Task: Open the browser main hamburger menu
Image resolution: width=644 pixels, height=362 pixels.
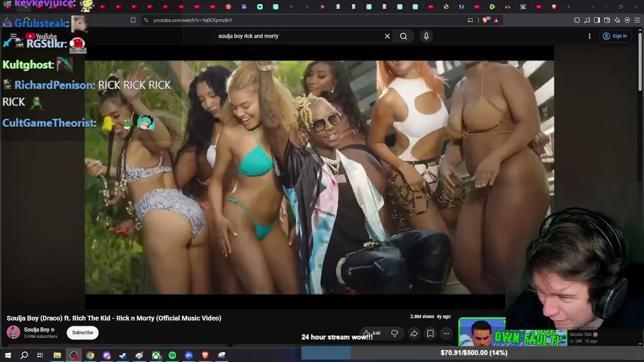Action: coord(637,20)
